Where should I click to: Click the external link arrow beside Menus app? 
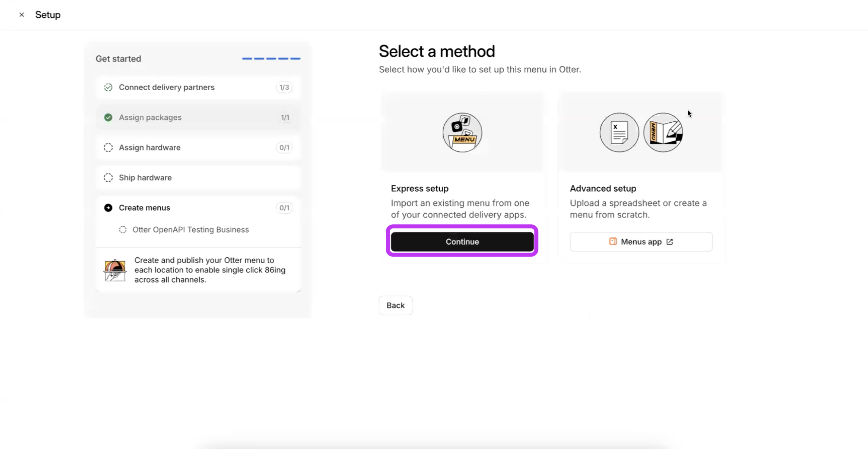pos(669,242)
